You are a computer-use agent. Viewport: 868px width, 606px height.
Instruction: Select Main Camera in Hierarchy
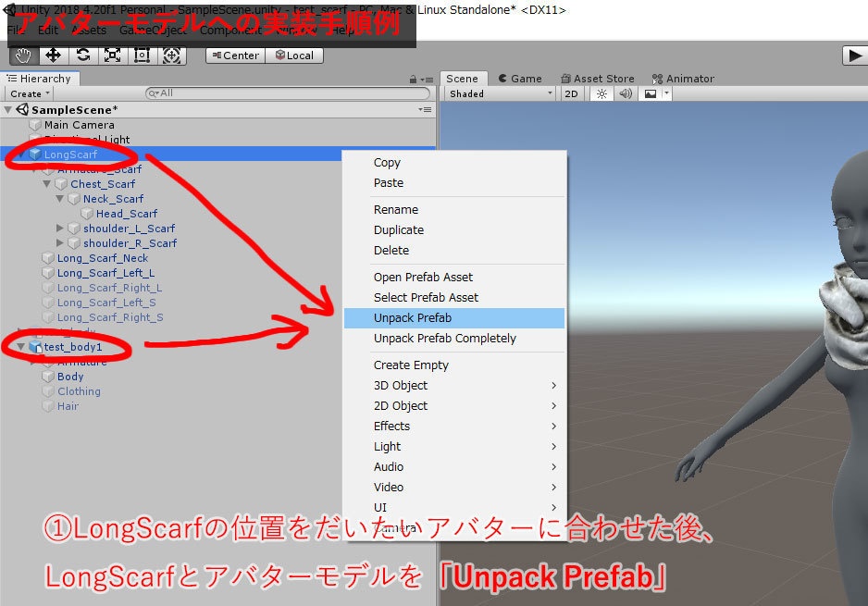(80, 125)
